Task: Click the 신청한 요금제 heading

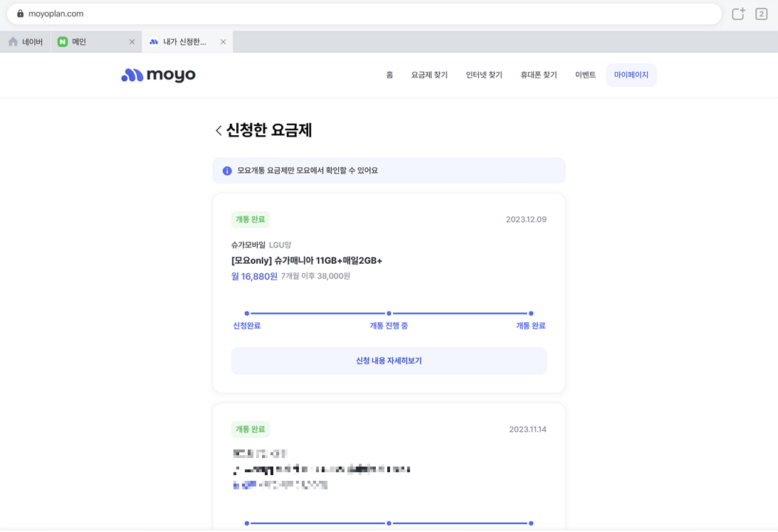Action: click(x=269, y=130)
